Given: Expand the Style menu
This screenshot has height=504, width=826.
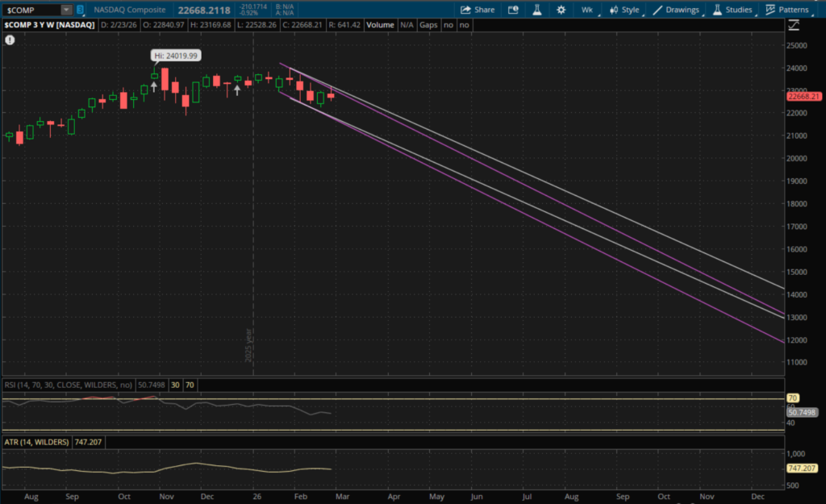Looking at the screenshot, I should [x=624, y=10].
